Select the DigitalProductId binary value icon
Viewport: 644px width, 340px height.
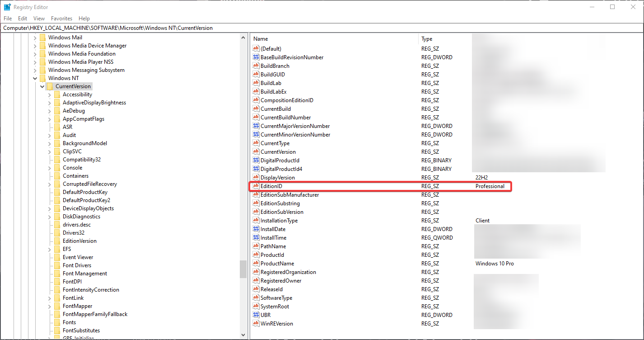256,161
